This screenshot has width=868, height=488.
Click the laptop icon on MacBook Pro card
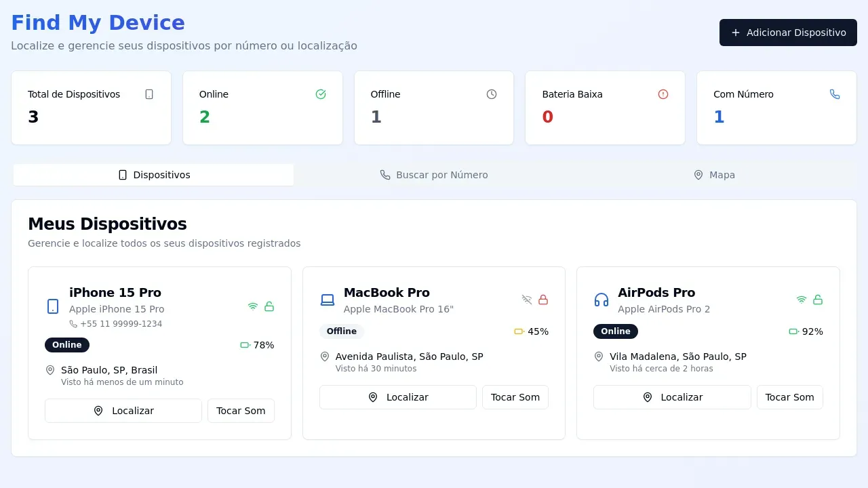click(x=328, y=300)
